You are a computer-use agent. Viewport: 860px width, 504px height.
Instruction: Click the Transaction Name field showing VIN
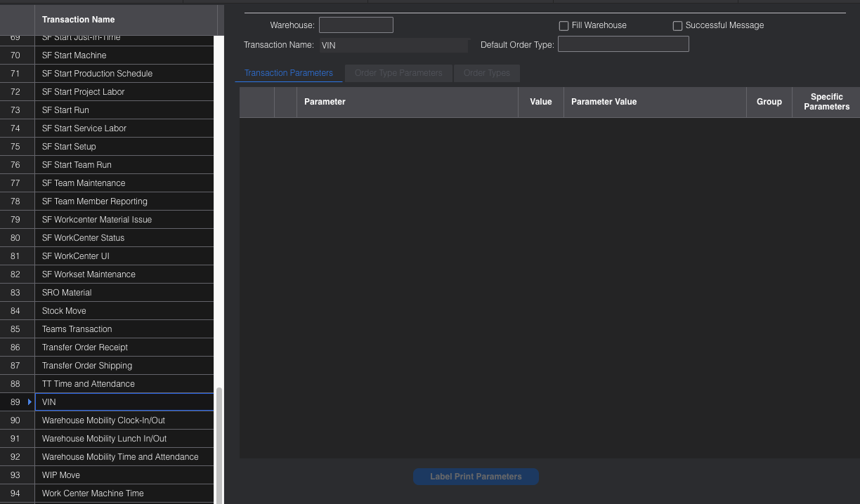click(393, 45)
